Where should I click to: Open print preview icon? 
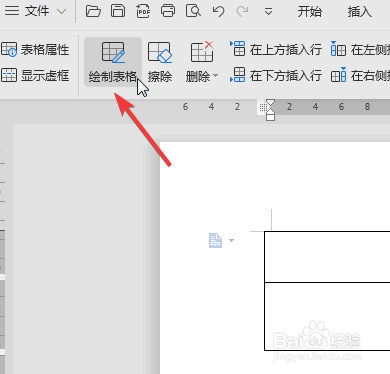pos(193,11)
